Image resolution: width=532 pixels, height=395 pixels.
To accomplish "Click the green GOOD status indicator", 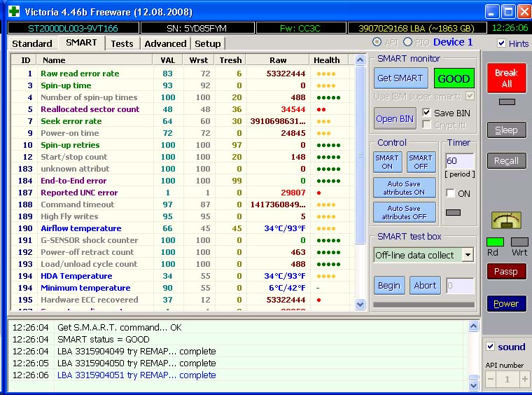I will [454, 78].
